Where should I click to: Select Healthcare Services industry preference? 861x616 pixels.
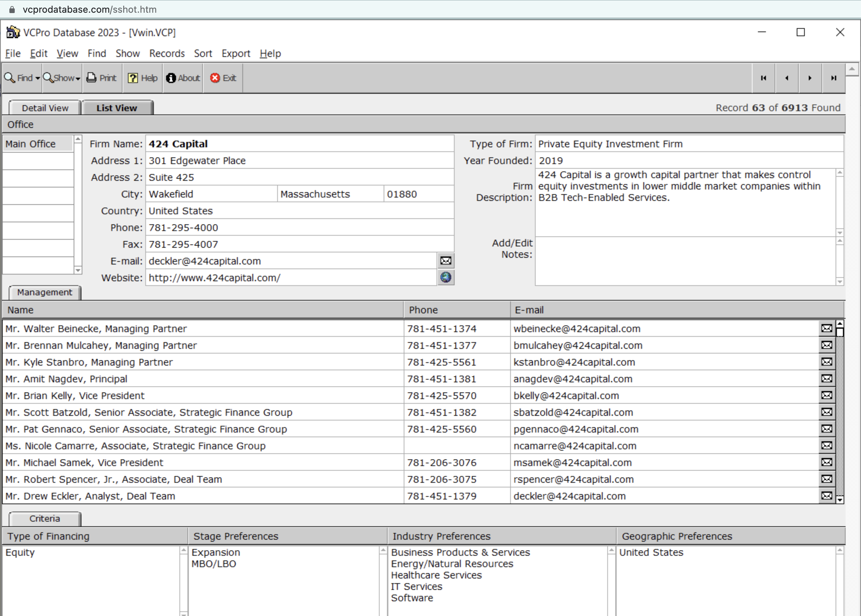pyautogui.click(x=436, y=575)
